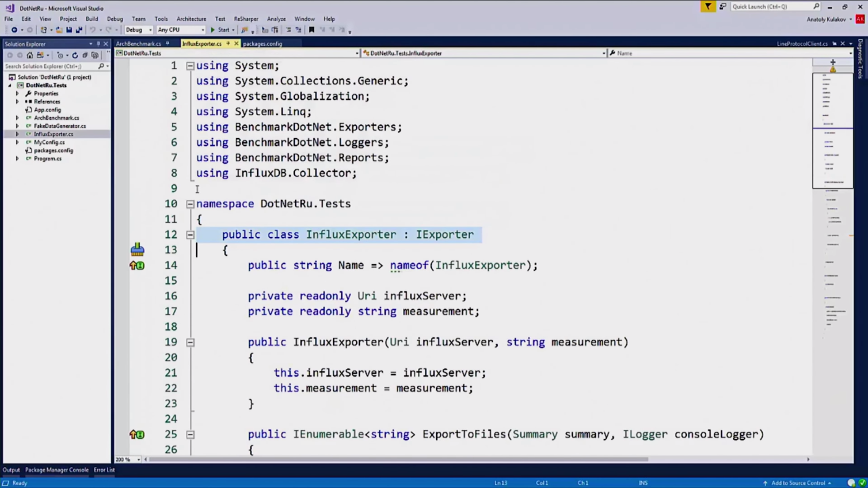Expand the References node in Solution Explorer

[x=17, y=101]
